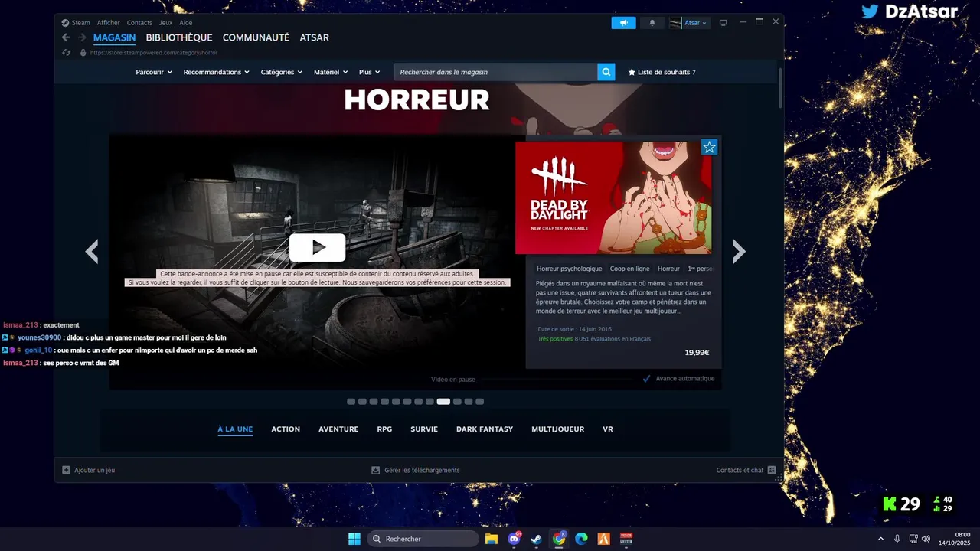This screenshot has height=551, width=980.
Task: Open the Windows Start menu
Action: [354, 539]
